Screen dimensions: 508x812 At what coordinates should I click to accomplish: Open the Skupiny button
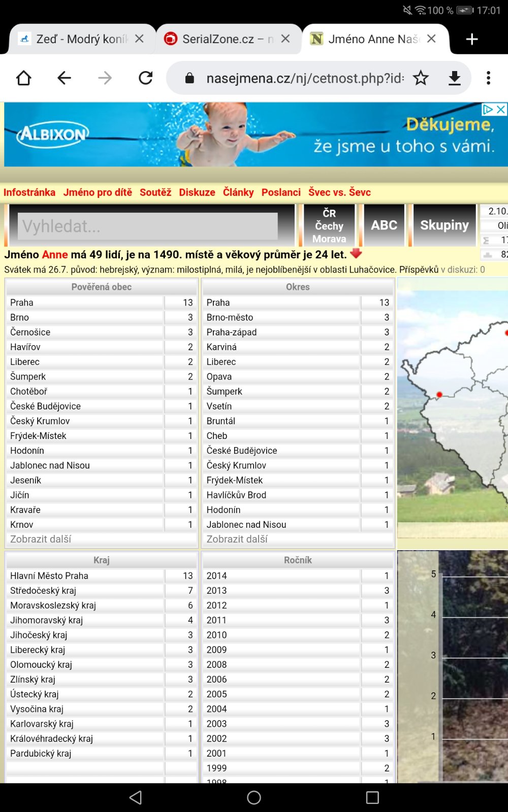coord(444,225)
